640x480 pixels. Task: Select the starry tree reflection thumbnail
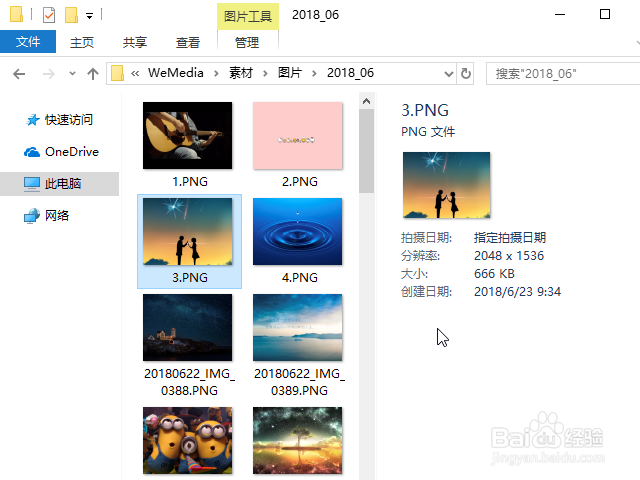pos(298,440)
